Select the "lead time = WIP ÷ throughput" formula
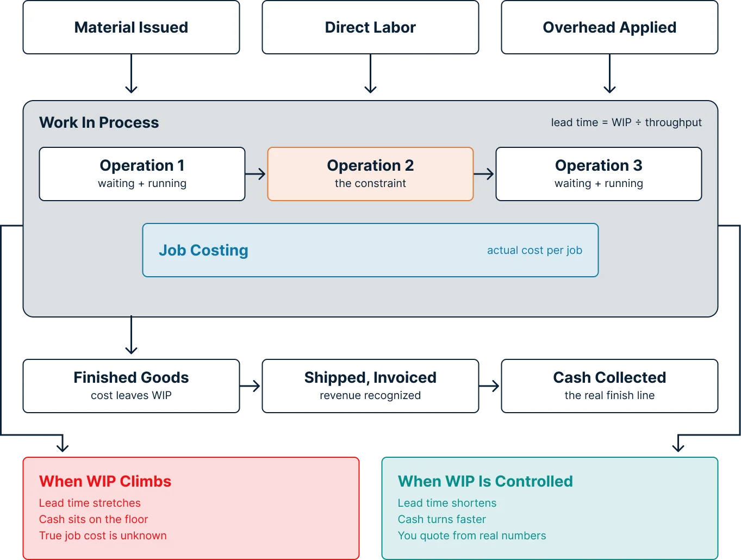This screenshot has width=741, height=560. pos(626,122)
